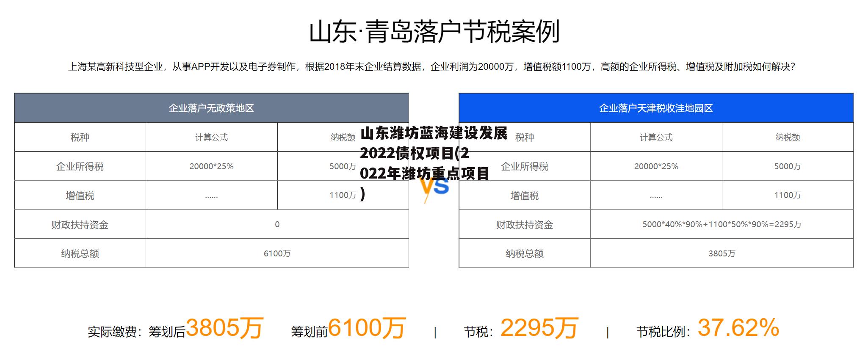Click 企业所得税 in the 天津税收洼地 table
This screenshot has height=352, width=868.
[525, 166]
